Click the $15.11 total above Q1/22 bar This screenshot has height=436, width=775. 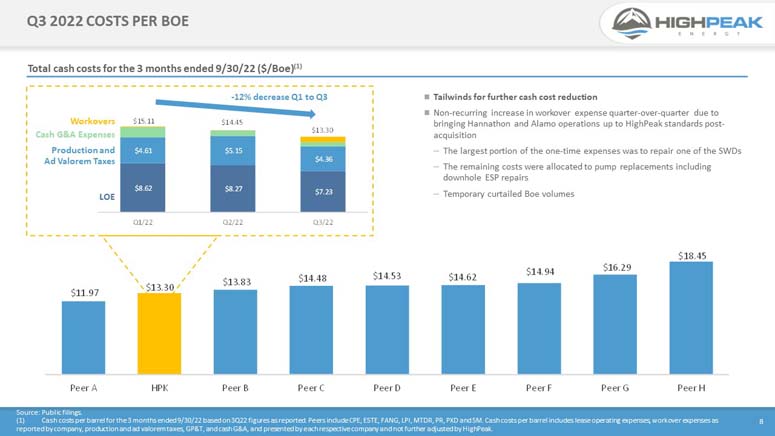(143, 121)
